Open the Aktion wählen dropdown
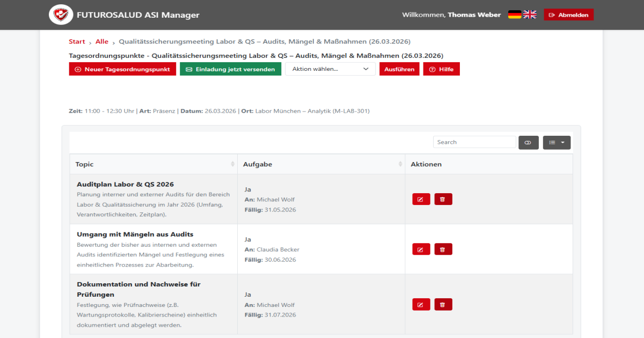The image size is (644, 338). [330, 69]
